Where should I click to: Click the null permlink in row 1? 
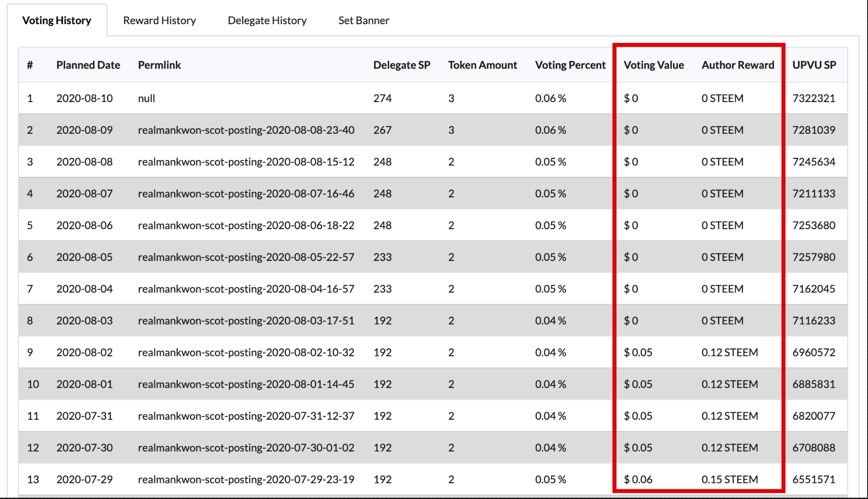pyautogui.click(x=147, y=99)
